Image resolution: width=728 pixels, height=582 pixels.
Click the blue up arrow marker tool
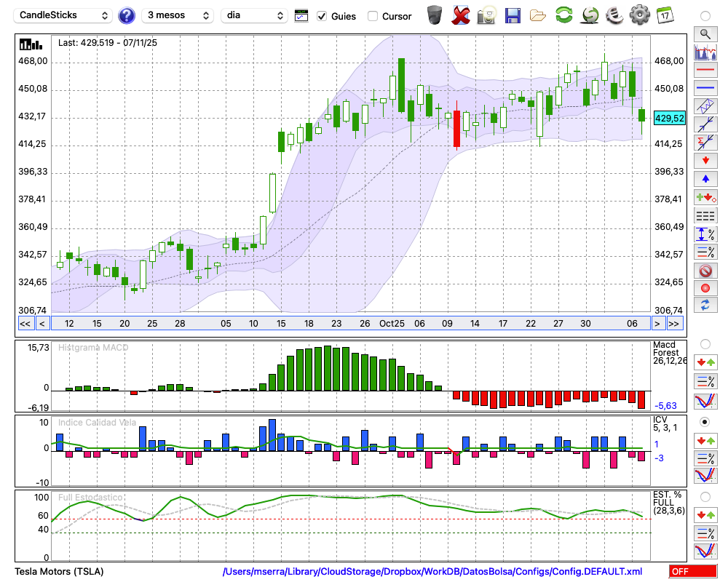705,178
